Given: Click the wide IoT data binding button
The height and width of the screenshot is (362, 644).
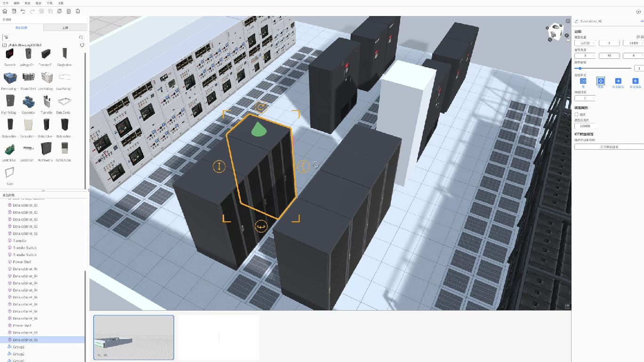Looking at the screenshot, I should (609, 147).
